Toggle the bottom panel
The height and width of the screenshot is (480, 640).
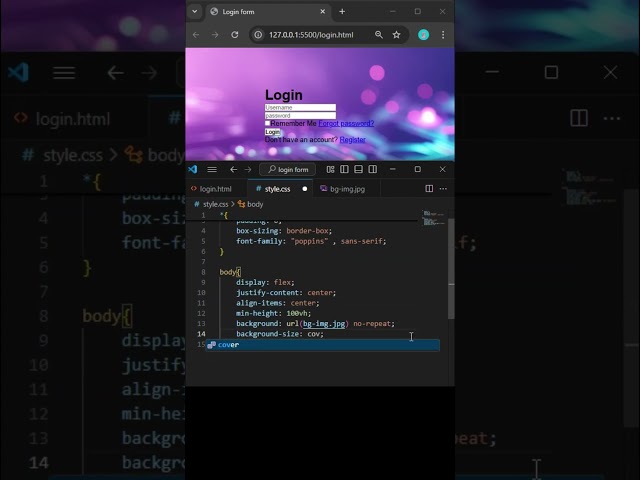coord(358,169)
